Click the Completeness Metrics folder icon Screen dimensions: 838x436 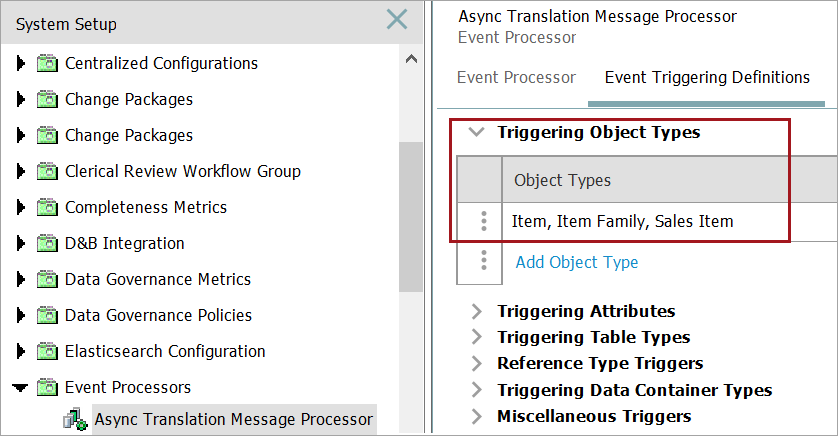click(x=48, y=208)
